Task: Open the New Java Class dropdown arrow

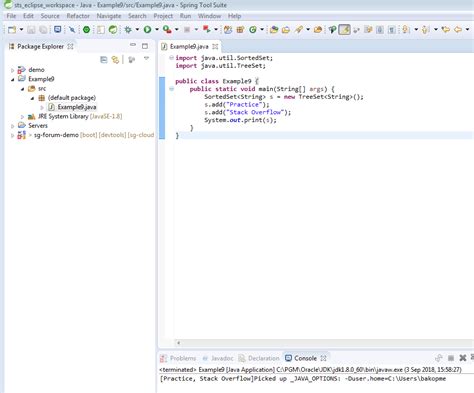Action: pos(262,30)
